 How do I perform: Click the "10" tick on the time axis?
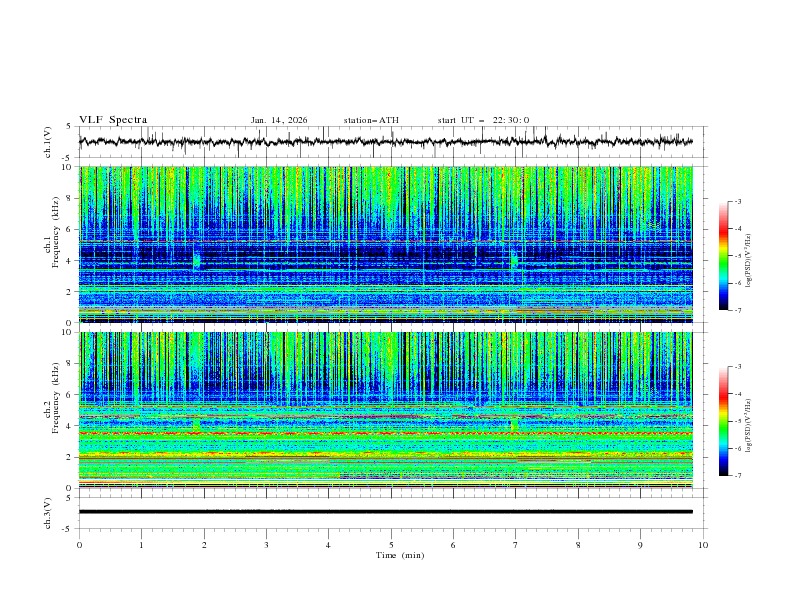click(703, 545)
